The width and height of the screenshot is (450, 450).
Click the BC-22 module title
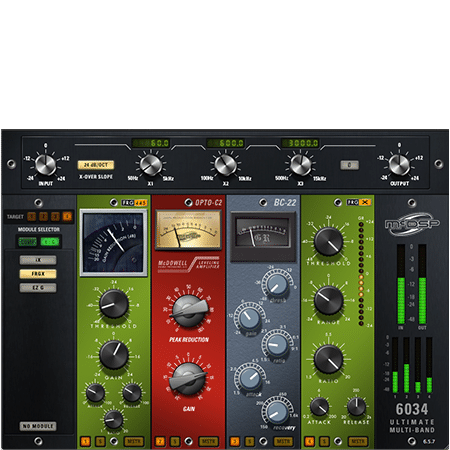click(285, 203)
